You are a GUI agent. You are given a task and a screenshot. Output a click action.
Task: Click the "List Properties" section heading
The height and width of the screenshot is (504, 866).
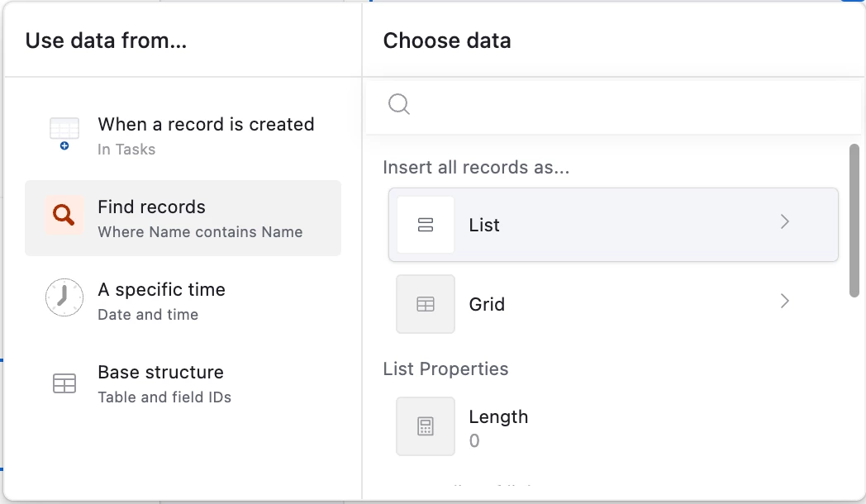[445, 368]
